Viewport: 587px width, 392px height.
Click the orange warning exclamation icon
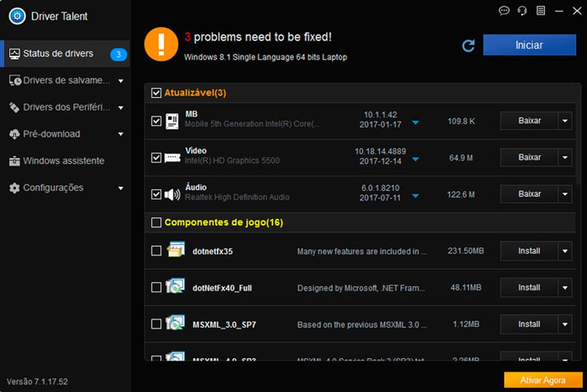(161, 44)
